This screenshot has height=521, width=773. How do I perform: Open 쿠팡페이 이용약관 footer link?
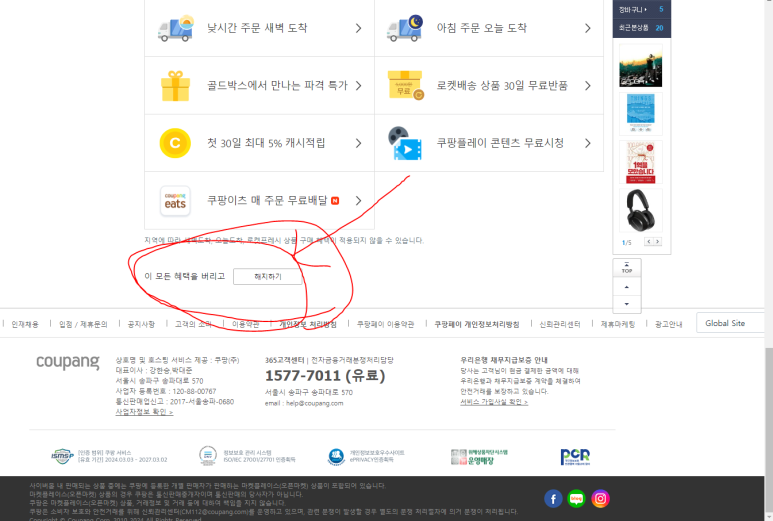click(386, 324)
